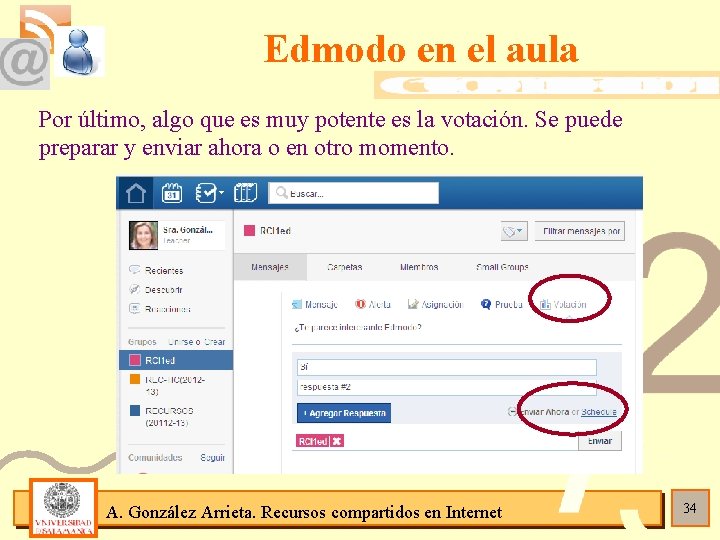Click the Buscar search field
This screenshot has height=540, width=720.
tap(354, 193)
